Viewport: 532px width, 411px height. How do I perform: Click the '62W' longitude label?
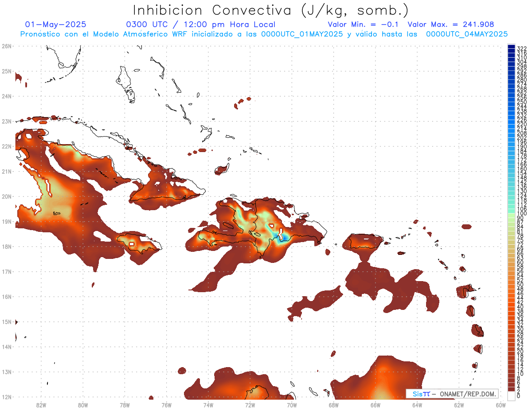coord(459,404)
